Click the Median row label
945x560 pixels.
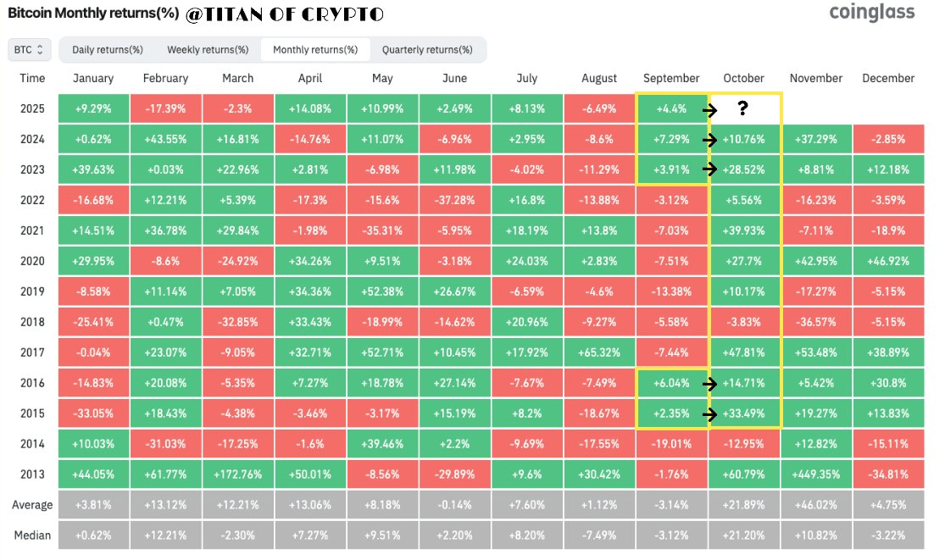pyautogui.click(x=33, y=535)
